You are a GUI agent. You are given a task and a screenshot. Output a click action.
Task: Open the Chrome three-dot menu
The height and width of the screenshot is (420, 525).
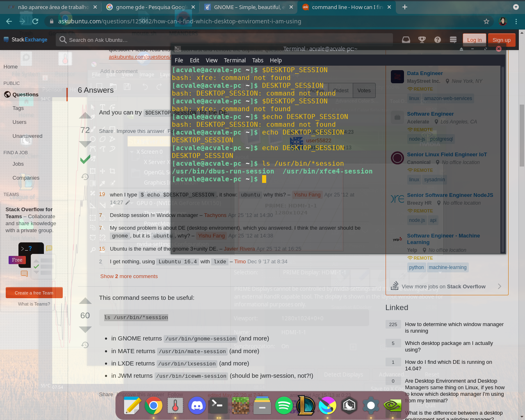click(x=516, y=21)
